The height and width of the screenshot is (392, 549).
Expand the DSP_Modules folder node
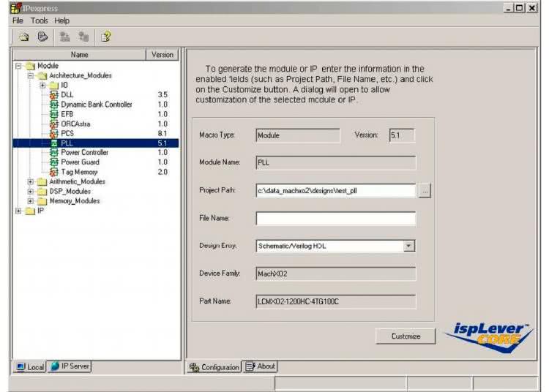click(30, 191)
